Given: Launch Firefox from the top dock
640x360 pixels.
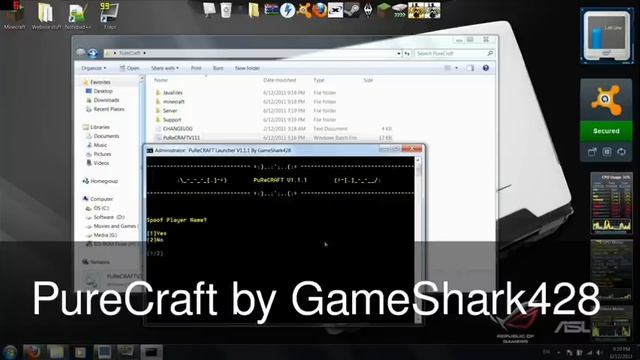Looking at the screenshot, I should coord(320,10).
